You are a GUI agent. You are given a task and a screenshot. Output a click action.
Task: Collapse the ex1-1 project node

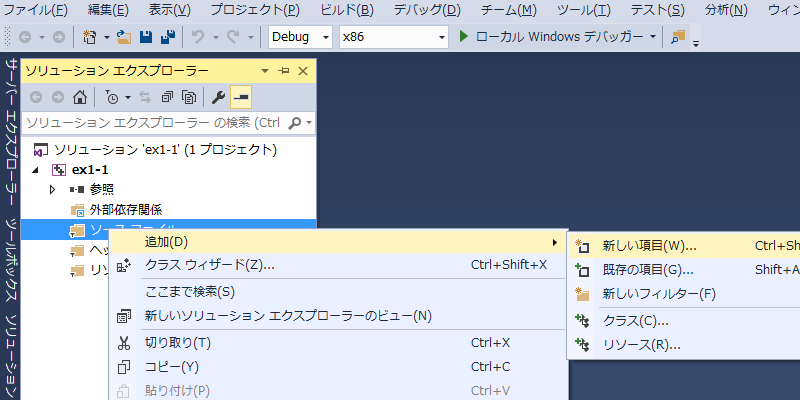tap(35, 170)
